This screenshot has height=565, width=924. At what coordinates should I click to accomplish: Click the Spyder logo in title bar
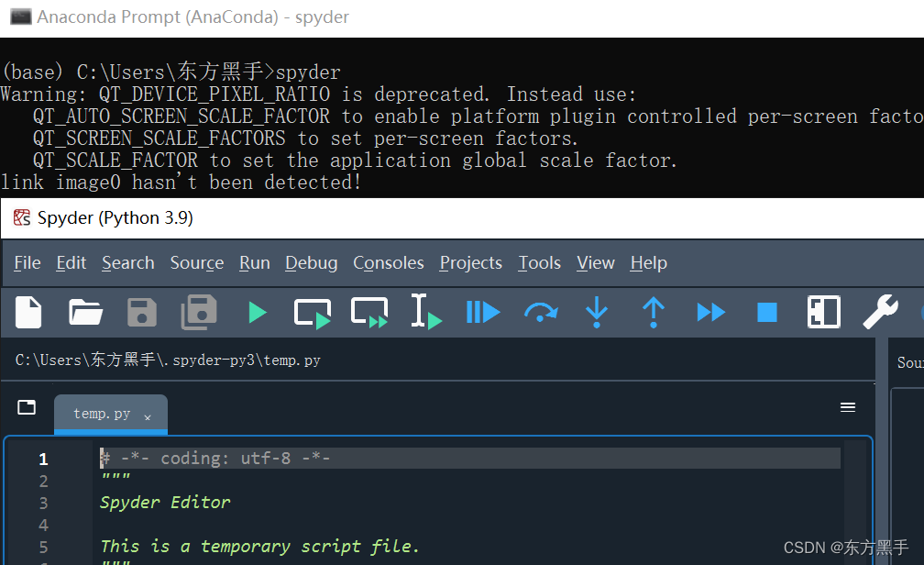click(x=22, y=217)
